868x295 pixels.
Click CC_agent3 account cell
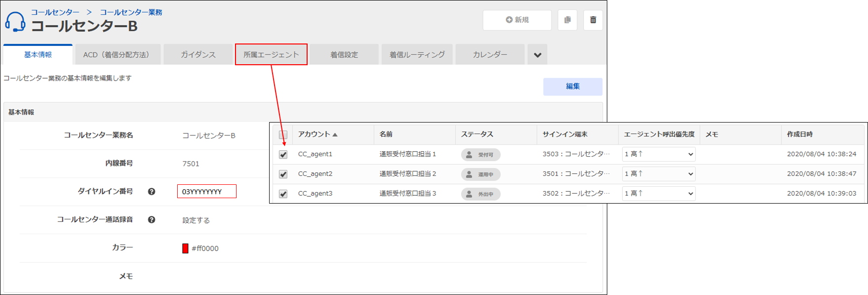315,194
